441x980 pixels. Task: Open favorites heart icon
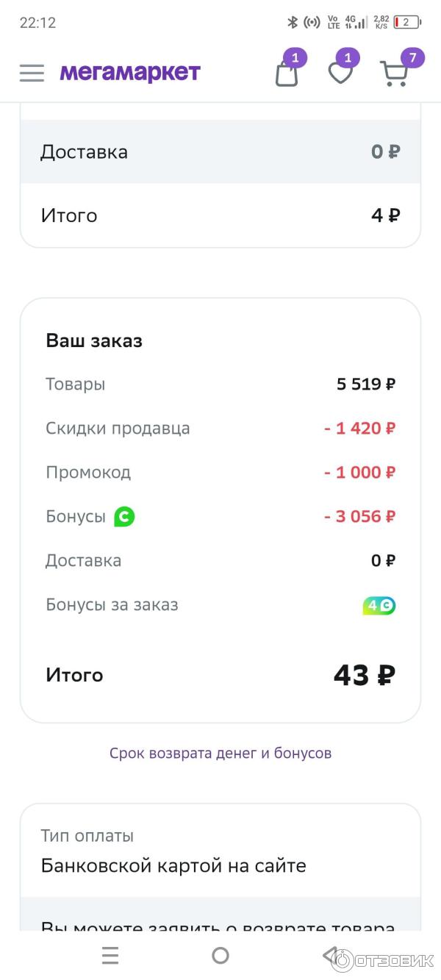pos(340,73)
